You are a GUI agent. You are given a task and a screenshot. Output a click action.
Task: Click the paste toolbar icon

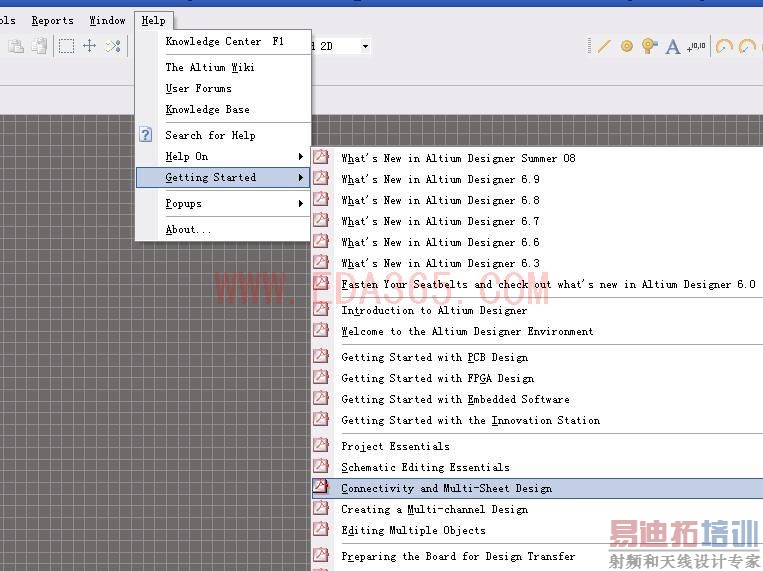(16, 46)
